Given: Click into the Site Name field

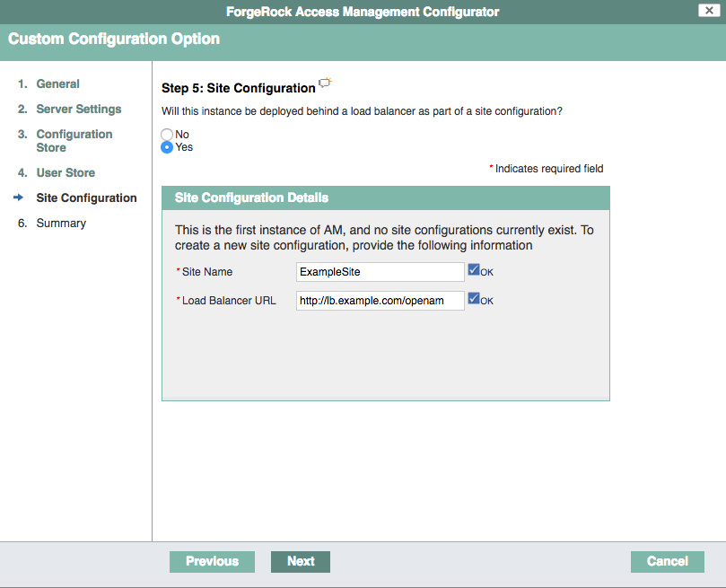Looking at the screenshot, I should click(x=380, y=272).
